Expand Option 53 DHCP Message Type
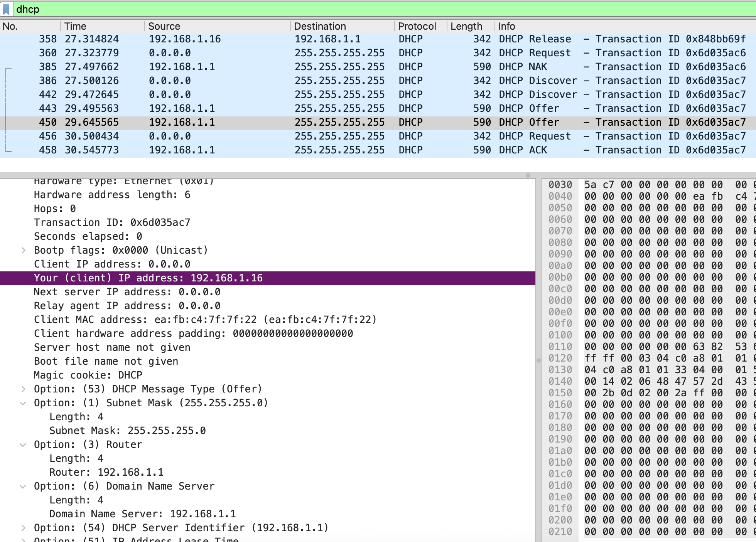The height and width of the screenshot is (542, 756). click(x=24, y=389)
